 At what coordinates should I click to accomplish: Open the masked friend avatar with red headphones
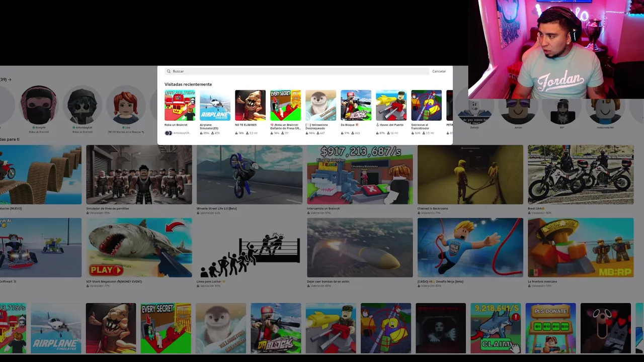(x=38, y=105)
